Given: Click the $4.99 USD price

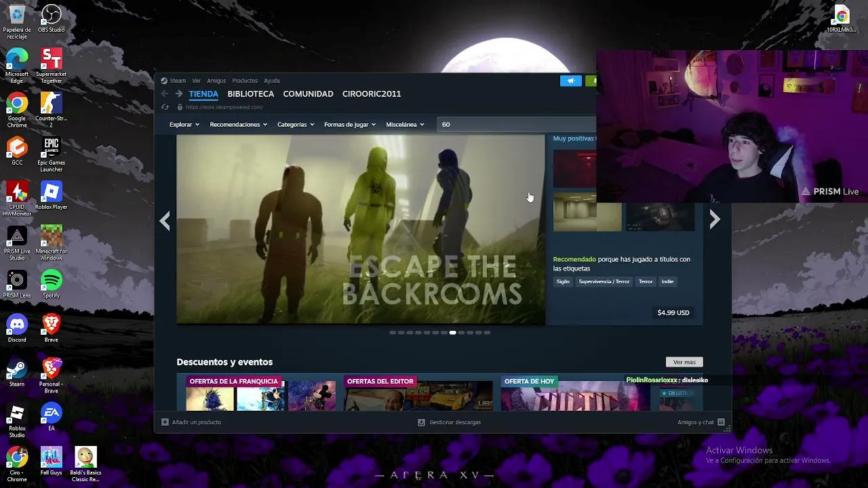Looking at the screenshot, I should (x=673, y=312).
